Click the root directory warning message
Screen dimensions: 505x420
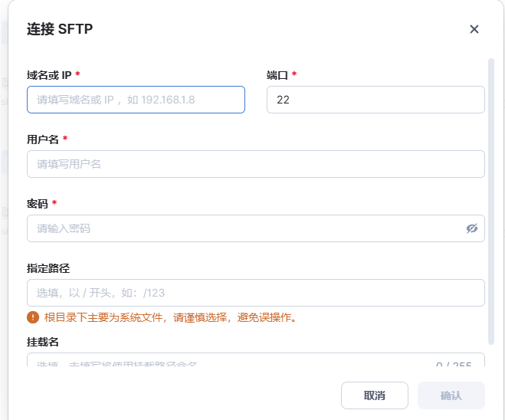pyautogui.click(x=170, y=317)
